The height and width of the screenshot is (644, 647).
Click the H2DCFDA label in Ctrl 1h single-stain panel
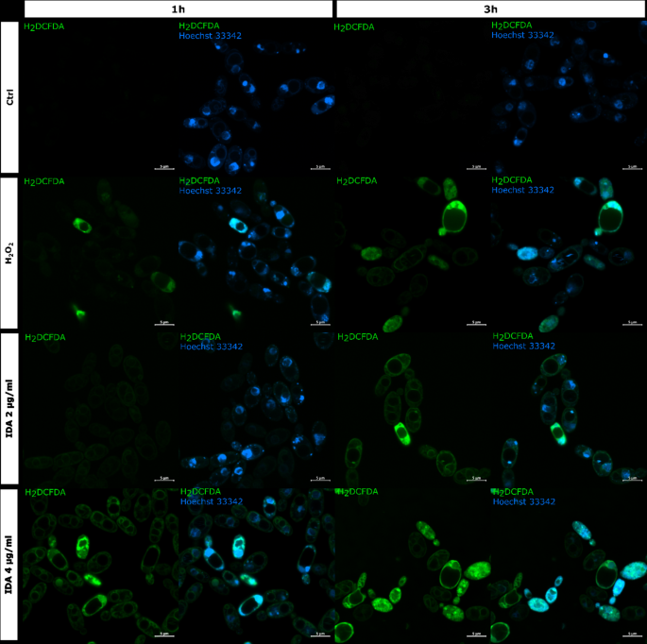[x=44, y=26]
